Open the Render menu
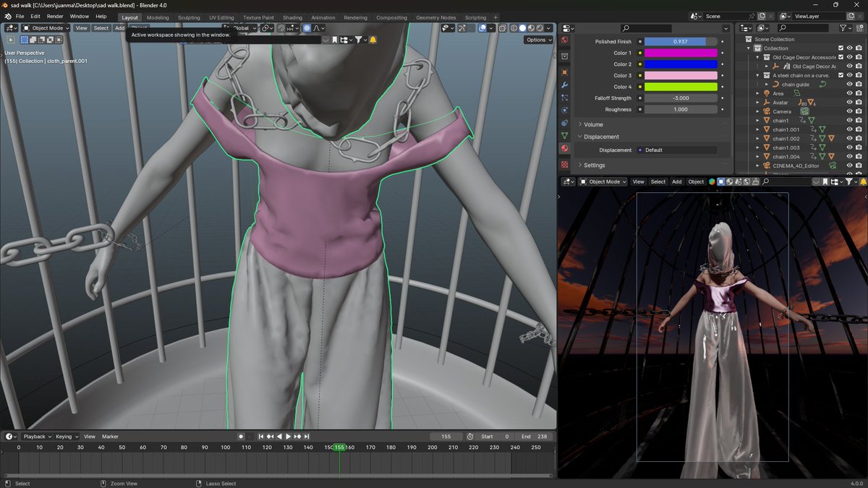The height and width of the screenshot is (488, 868). 55,17
